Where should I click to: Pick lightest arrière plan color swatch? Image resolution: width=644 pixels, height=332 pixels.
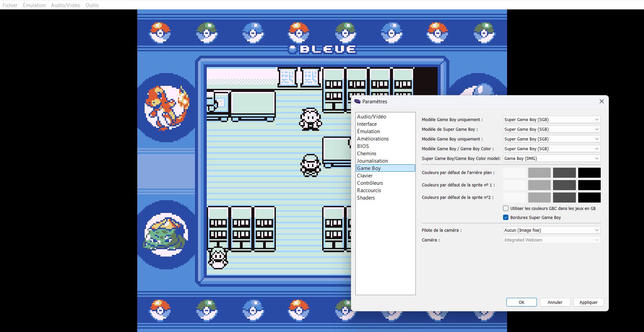(514, 173)
